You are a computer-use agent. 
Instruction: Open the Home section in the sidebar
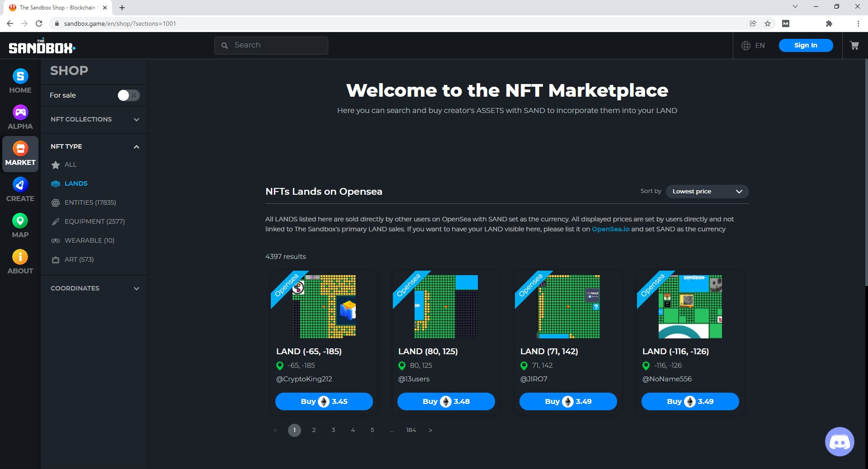click(x=20, y=81)
